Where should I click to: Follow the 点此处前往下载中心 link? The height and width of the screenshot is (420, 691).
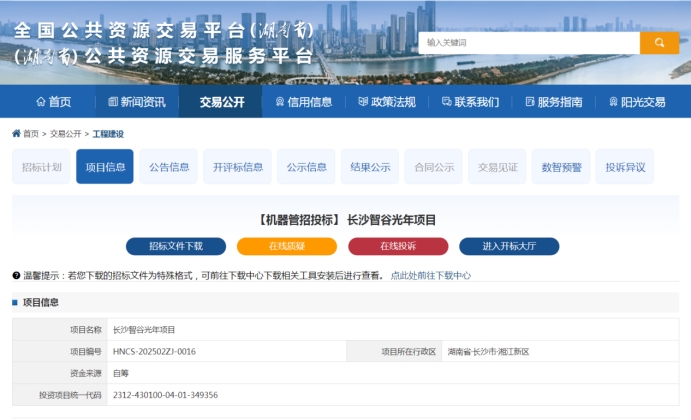click(430, 275)
